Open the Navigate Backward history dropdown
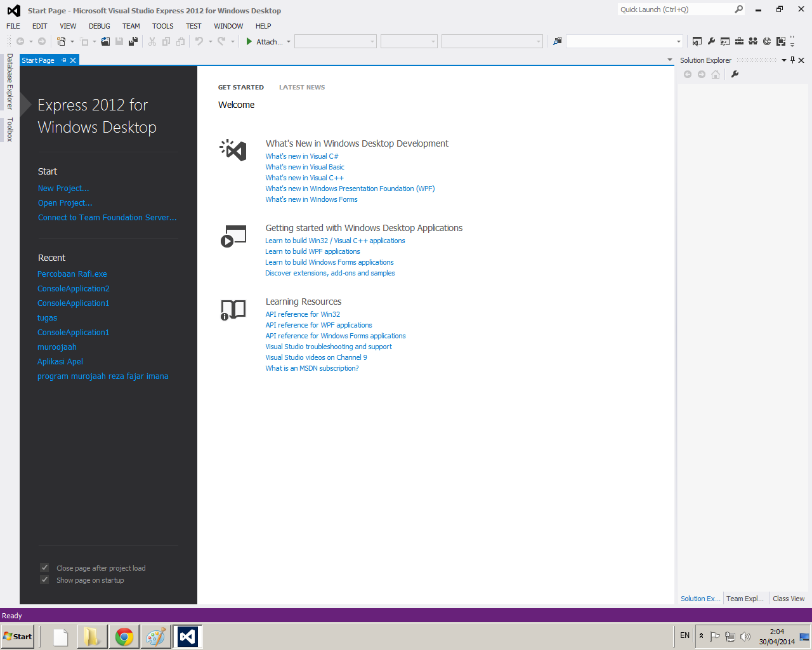Image resolution: width=812 pixels, height=650 pixels. 31,42
